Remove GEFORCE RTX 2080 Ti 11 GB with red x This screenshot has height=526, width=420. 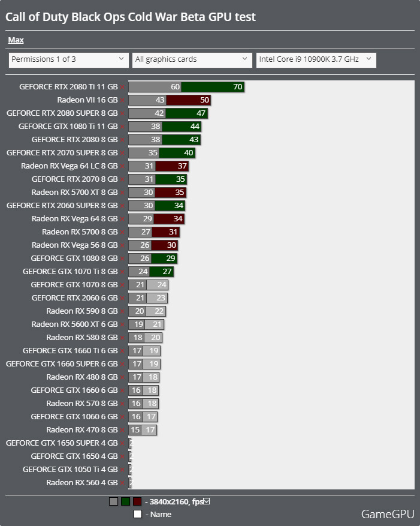tap(122, 87)
